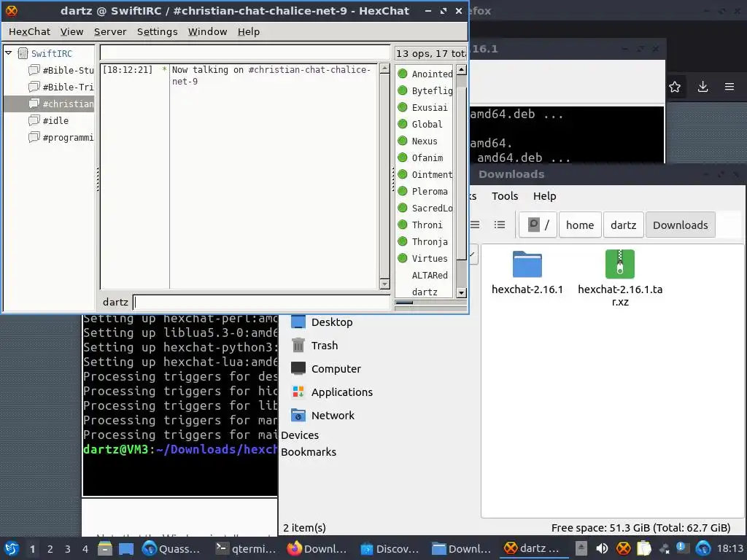Select the SwiftIRC server node
The height and width of the screenshot is (560, 747).
(52, 53)
